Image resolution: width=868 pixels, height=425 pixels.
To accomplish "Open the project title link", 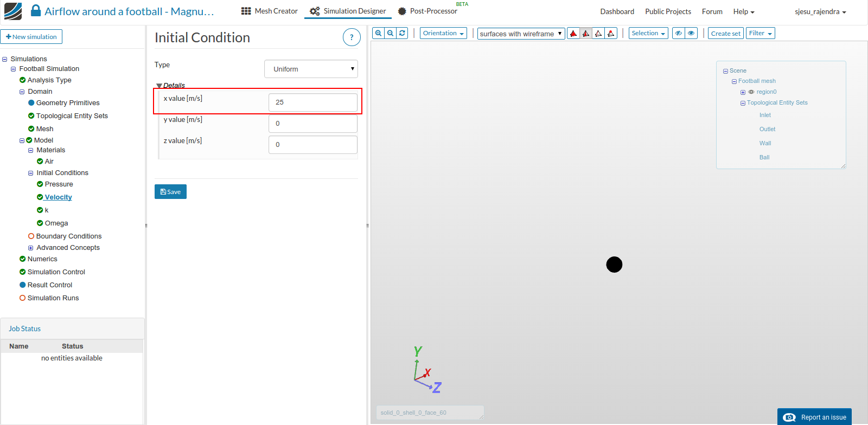I will pos(129,11).
